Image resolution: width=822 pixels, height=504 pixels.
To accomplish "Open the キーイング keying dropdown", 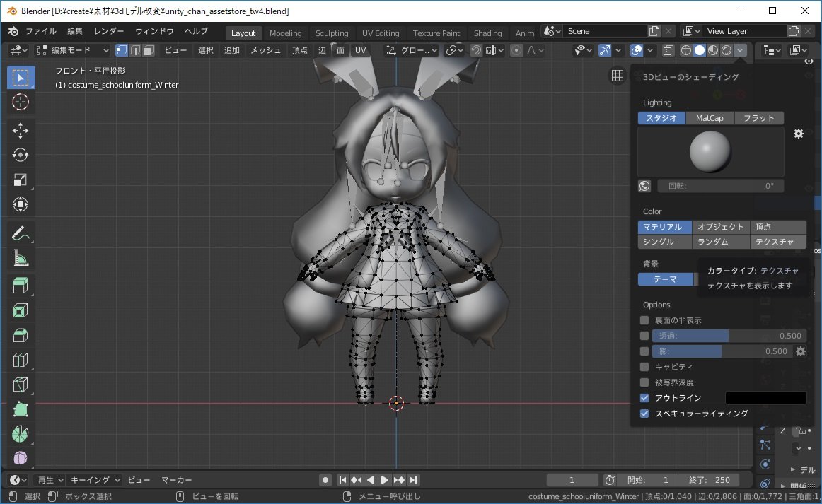I will coord(95,480).
